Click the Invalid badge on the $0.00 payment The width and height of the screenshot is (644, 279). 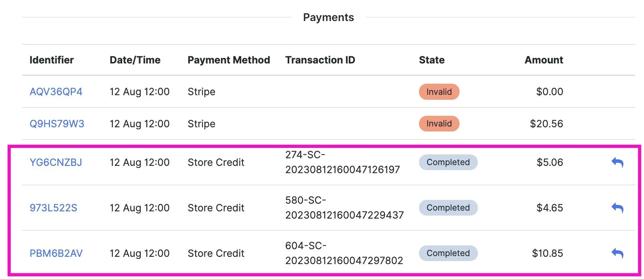pyautogui.click(x=439, y=92)
